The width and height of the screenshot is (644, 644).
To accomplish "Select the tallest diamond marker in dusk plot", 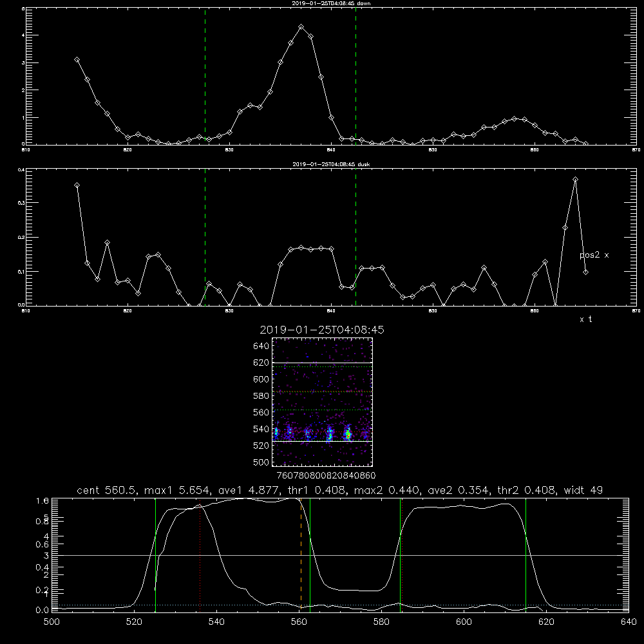I will [x=575, y=180].
